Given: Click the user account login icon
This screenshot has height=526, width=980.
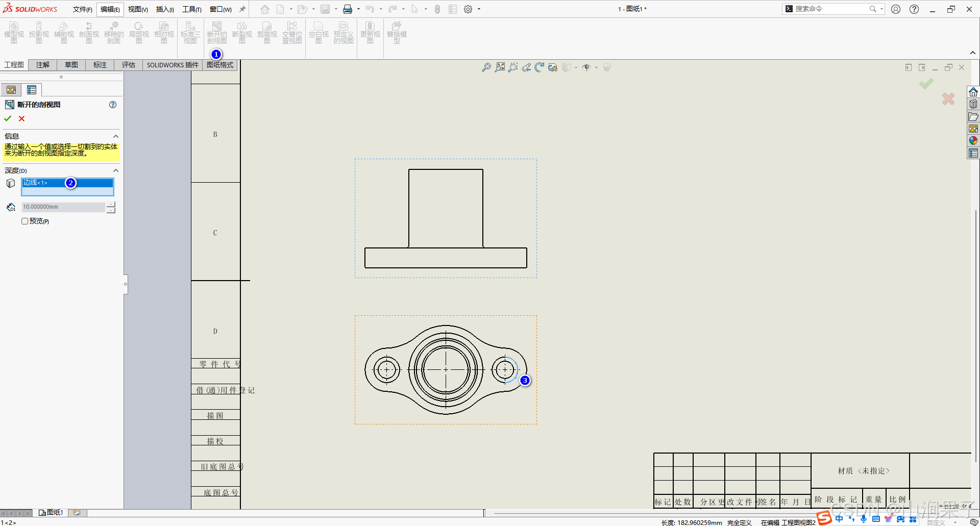Looking at the screenshot, I should (896, 9).
